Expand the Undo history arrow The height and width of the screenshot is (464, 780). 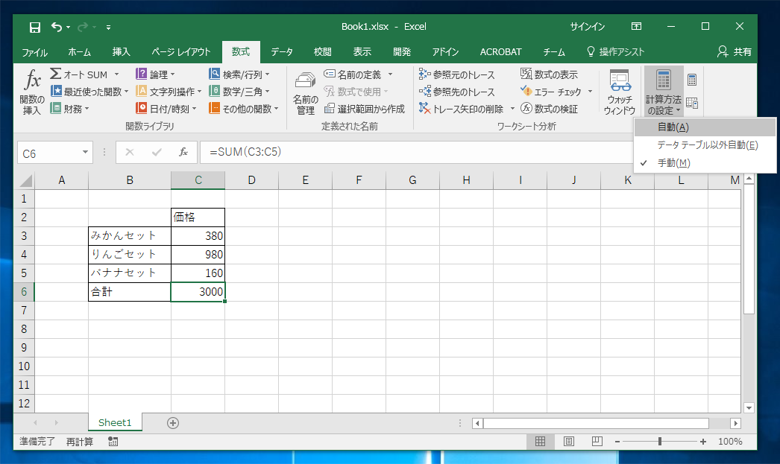click(x=69, y=27)
